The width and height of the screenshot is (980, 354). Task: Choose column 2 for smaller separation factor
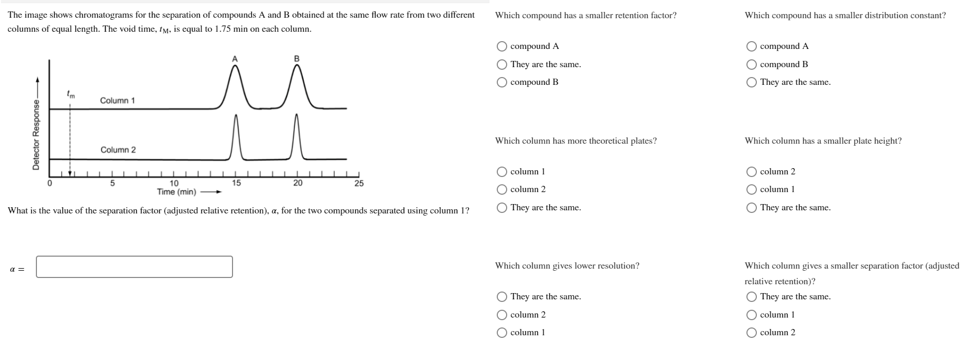pos(751,332)
